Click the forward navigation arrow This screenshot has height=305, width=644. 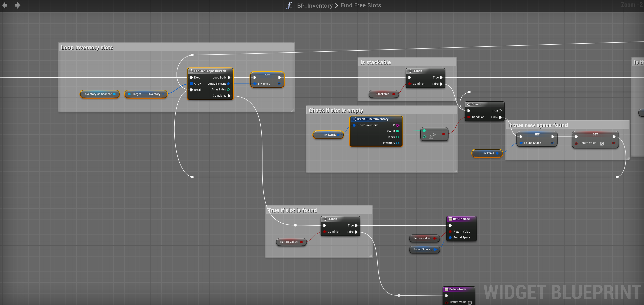pyautogui.click(x=17, y=5)
